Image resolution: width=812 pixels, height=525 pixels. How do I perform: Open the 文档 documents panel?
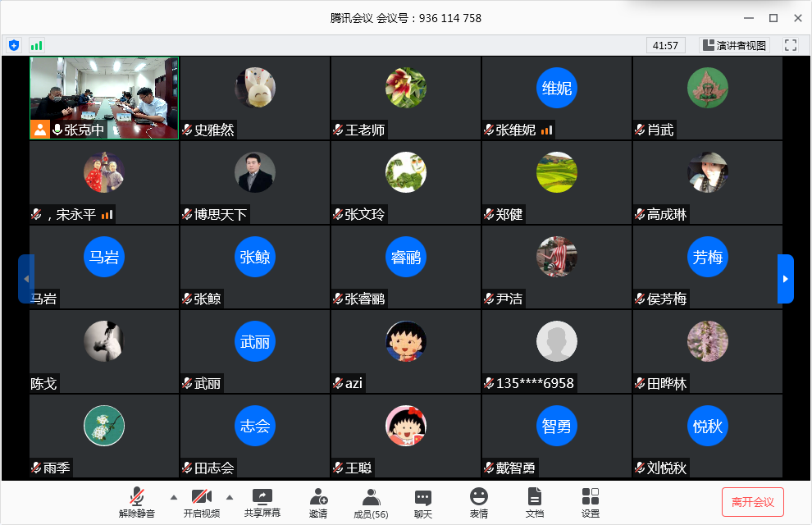point(535,502)
